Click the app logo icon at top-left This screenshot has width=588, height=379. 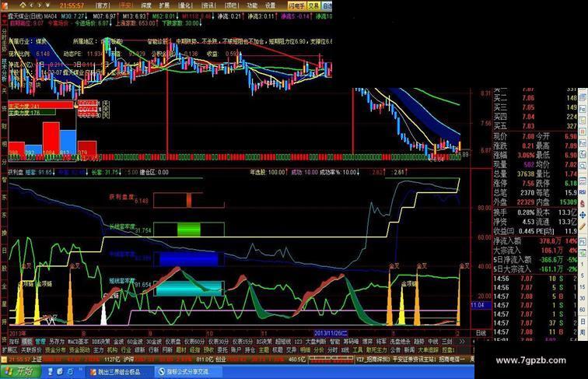point(5,5)
